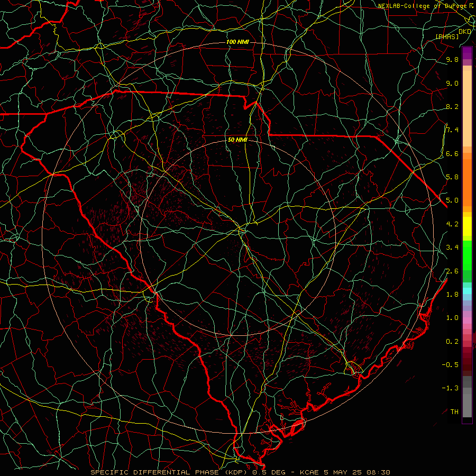Pick the cyan swatch beside 1.8
Image resolution: width=476 pixels, height=476 pixels.
467,290
